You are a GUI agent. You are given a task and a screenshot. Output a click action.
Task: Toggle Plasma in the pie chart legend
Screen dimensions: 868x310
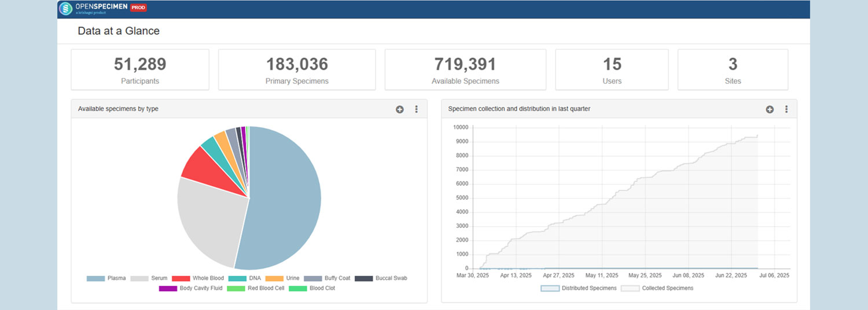(106, 278)
